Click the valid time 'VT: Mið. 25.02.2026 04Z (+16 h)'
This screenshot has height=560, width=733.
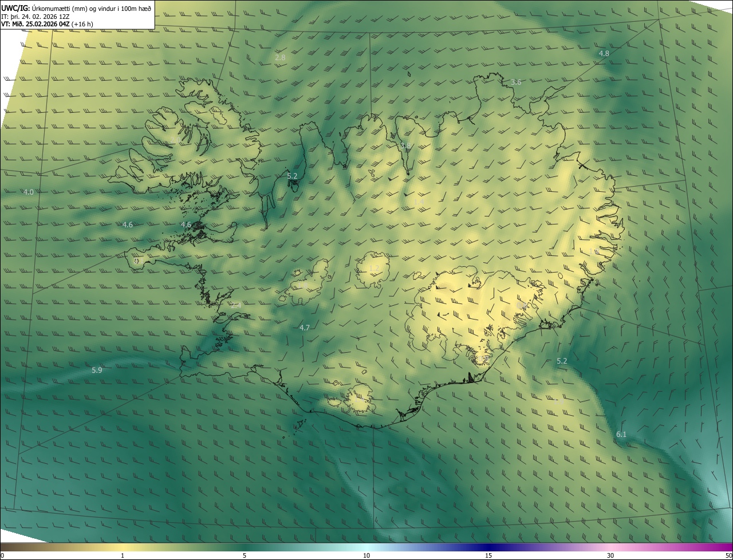47,24
